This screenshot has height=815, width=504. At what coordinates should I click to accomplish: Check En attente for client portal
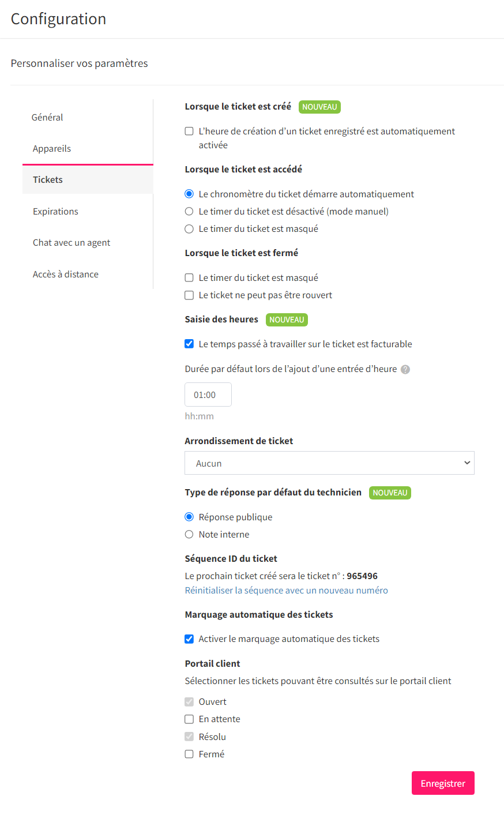coord(189,719)
